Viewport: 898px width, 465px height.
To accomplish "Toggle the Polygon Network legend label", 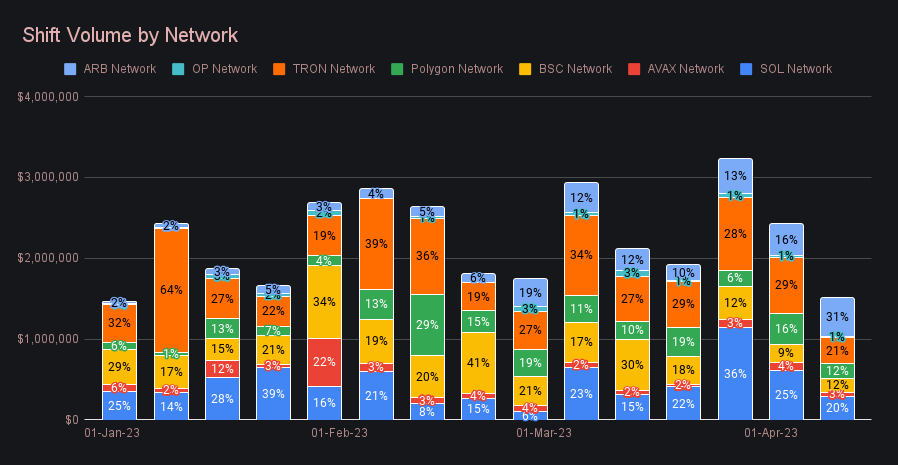I will point(456,69).
